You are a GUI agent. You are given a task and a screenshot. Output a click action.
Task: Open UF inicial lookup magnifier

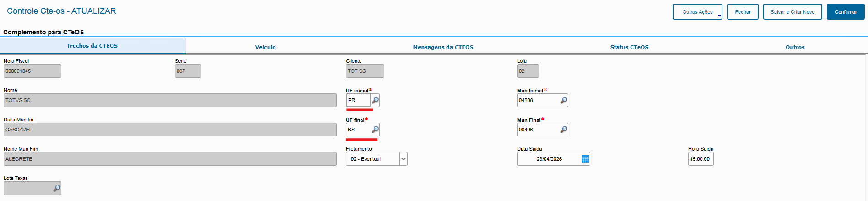click(x=375, y=100)
